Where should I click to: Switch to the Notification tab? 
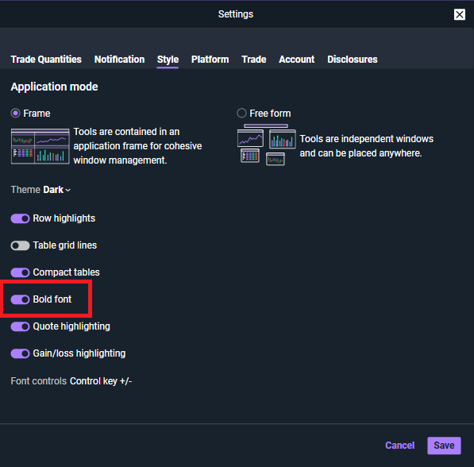[119, 59]
